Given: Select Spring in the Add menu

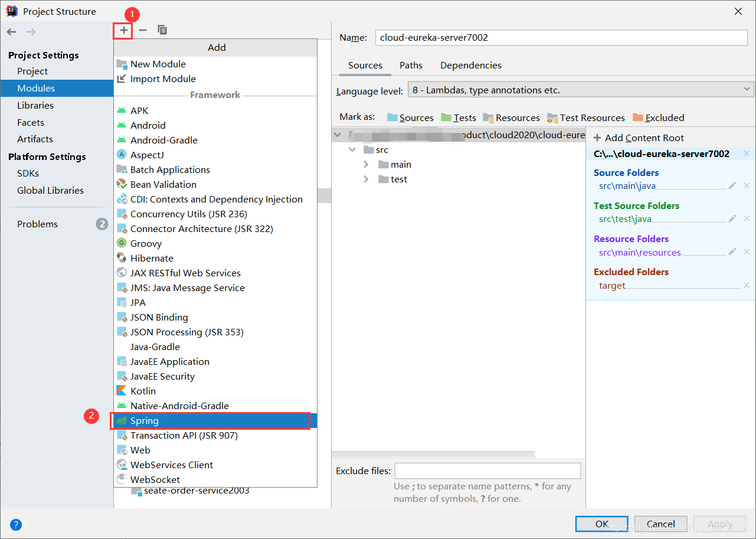Looking at the screenshot, I should (x=215, y=421).
